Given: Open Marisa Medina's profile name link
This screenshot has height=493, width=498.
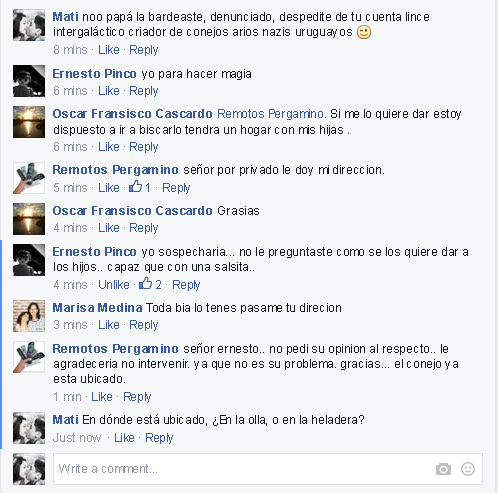Looking at the screenshot, I should pos(97,307).
